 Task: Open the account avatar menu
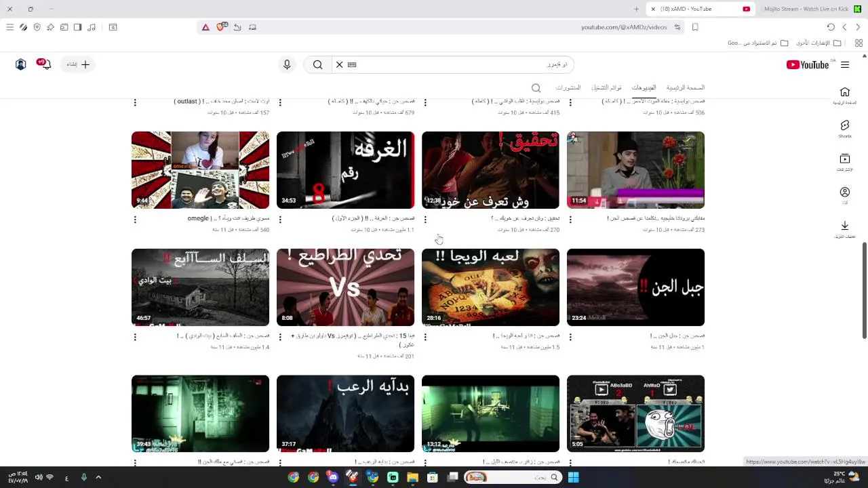[20, 64]
